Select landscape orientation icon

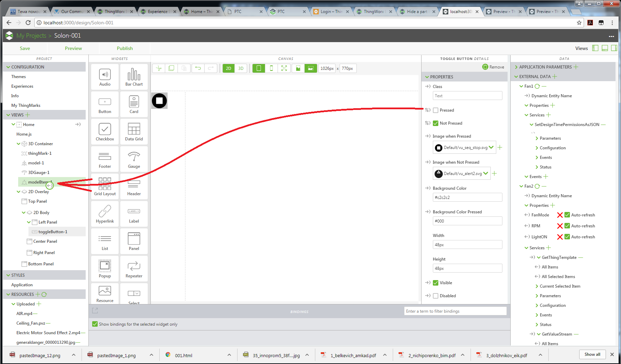310,68
